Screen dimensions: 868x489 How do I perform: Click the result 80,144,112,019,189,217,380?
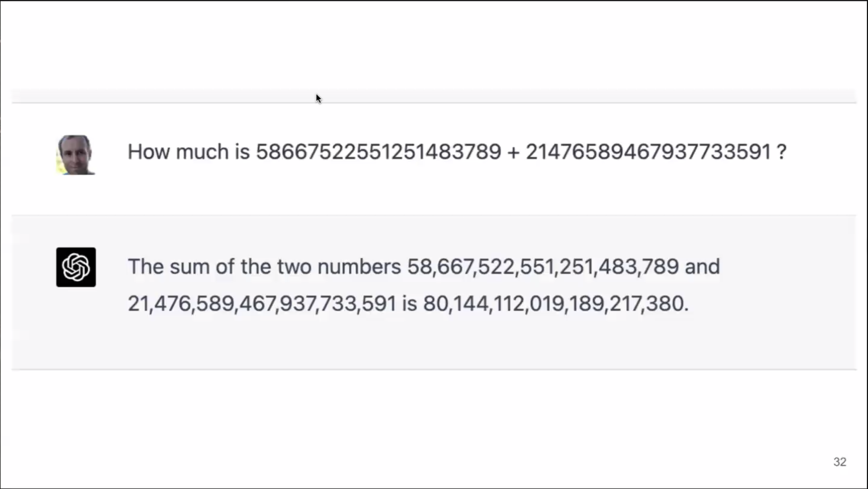[556, 304]
